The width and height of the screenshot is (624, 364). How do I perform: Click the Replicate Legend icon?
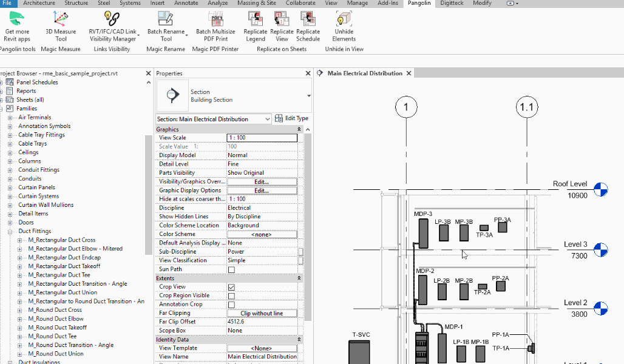(x=256, y=19)
